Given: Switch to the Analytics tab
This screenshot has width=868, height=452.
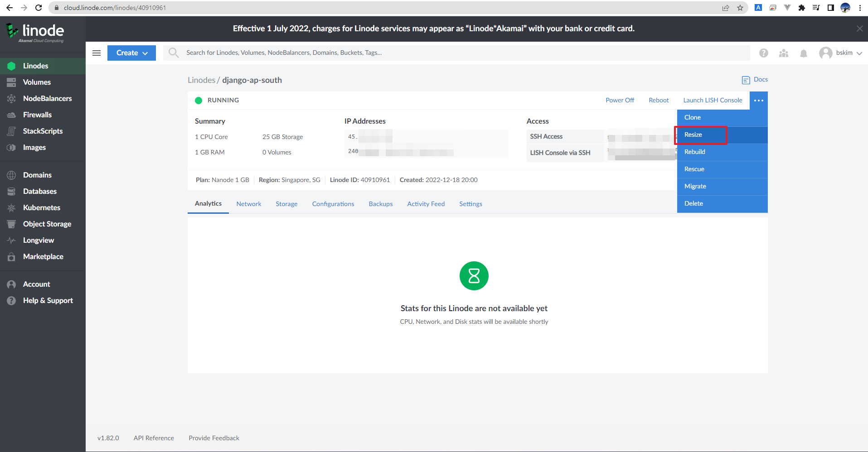Looking at the screenshot, I should 208,204.
